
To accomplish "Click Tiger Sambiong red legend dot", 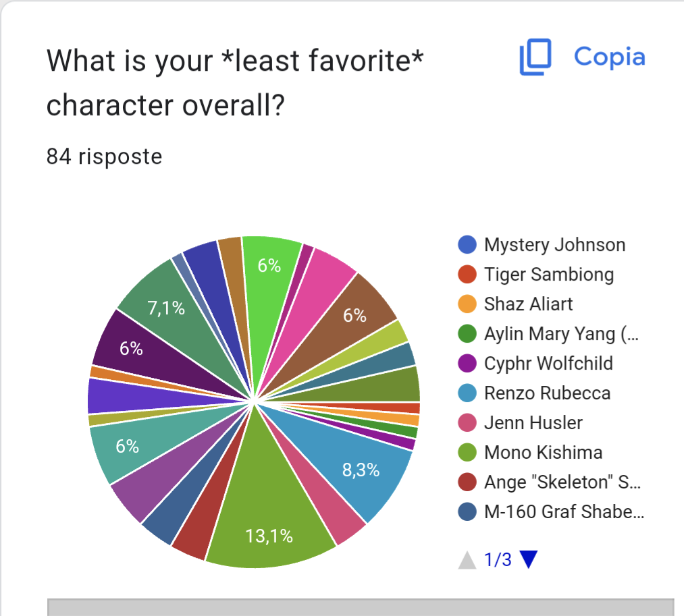I will pyautogui.click(x=467, y=274).
